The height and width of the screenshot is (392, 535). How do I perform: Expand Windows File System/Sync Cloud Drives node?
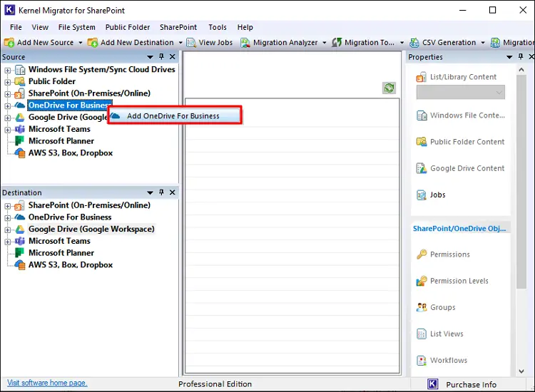coord(8,71)
